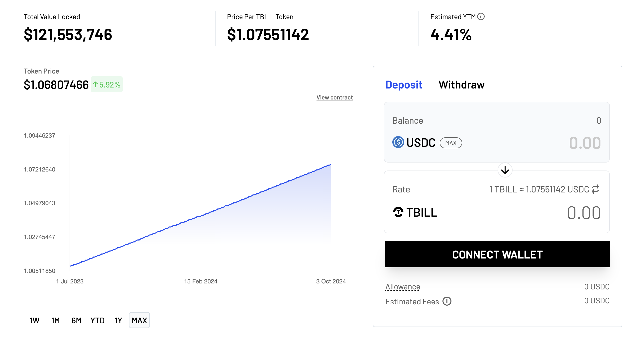The height and width of the screenshot is (344, 644).
Task: Click the green price increase arrow badge
Action: pyautogui.click(x=107, y=85)
